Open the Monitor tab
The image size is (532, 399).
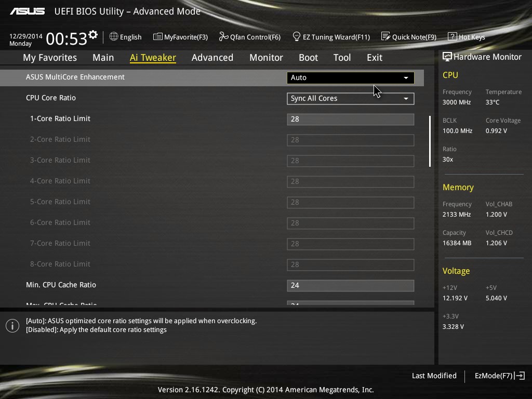pyautogui.click(x=266, y=58)
